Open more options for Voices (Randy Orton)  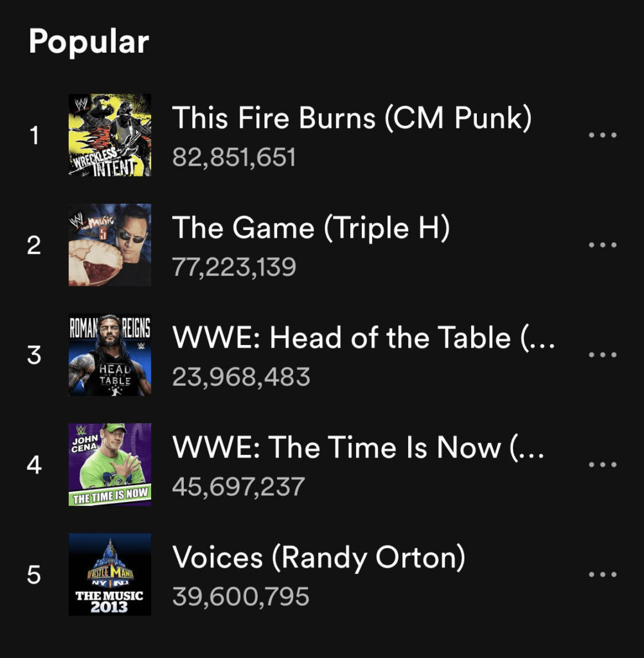pos(602,574)
